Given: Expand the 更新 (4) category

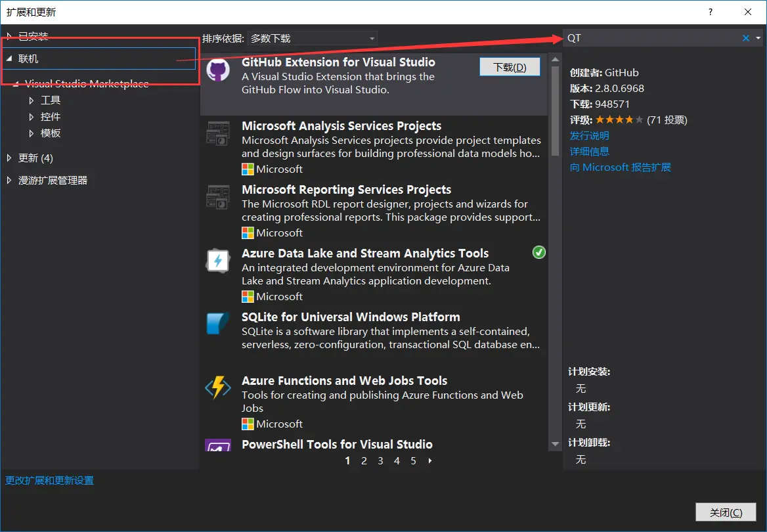Looking at the screenshot, I should (9, 158).
